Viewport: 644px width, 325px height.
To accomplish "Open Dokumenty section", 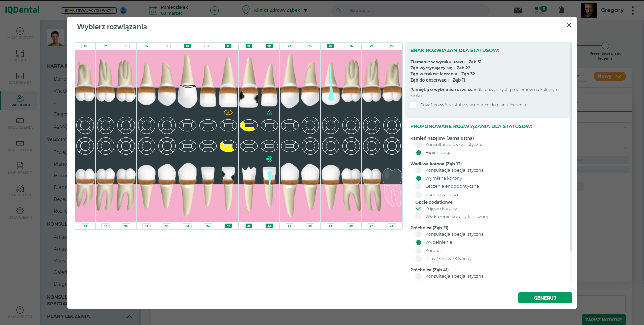I will (x=20, y=168).
